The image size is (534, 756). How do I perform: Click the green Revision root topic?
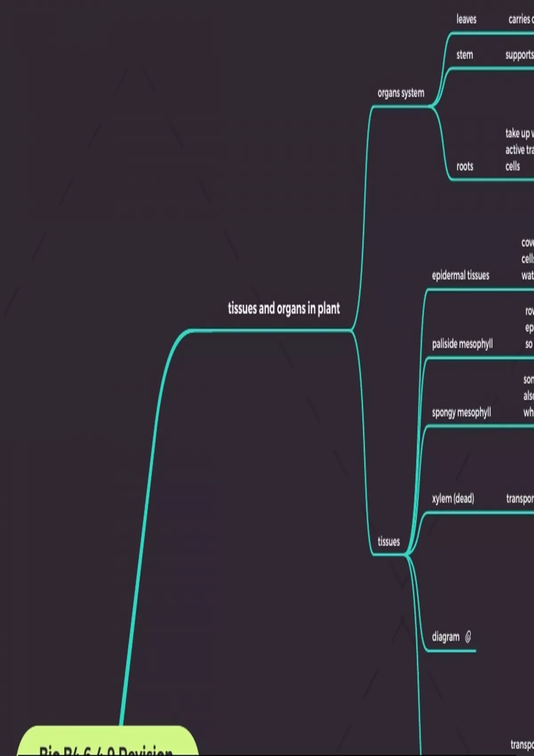107,744
